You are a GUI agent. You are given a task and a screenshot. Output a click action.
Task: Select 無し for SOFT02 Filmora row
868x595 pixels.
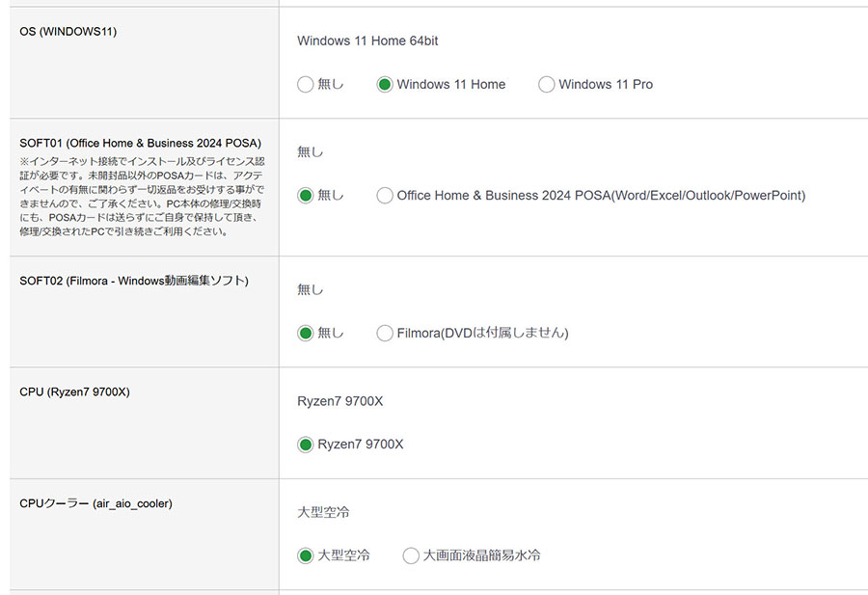pos(306,334)
